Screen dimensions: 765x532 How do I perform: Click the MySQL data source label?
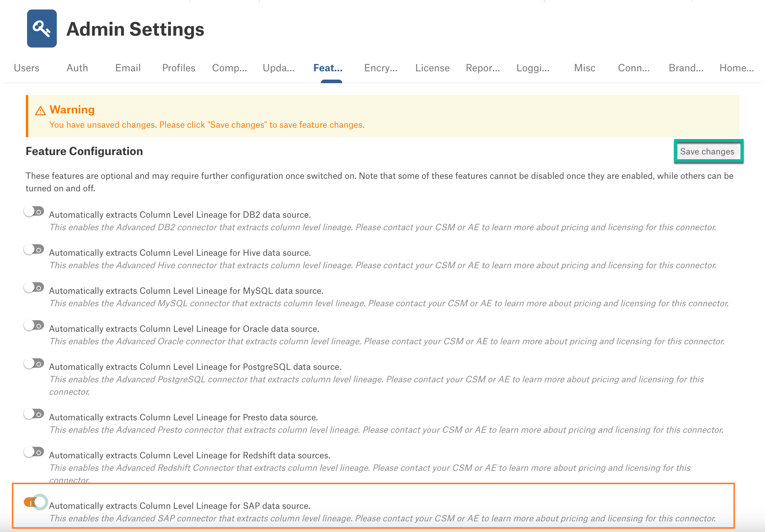pos(186,291)
